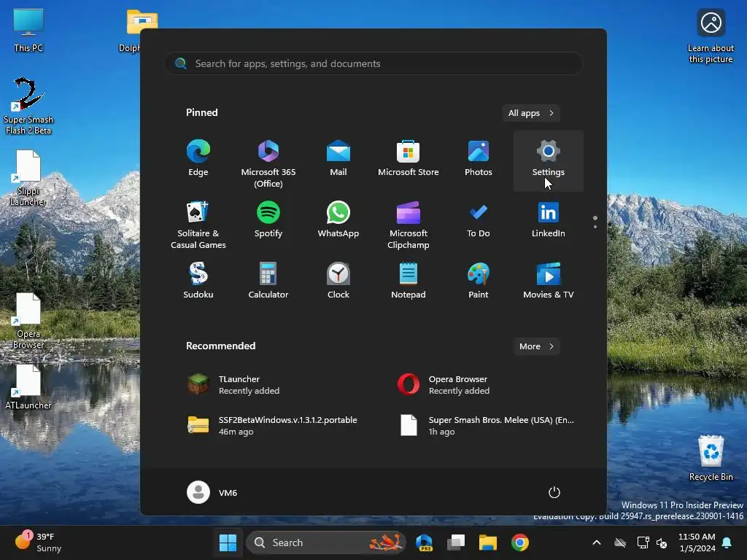Expand More recommended items
Viewport: 747px width, 560px height.
click(x=536, y=346)
